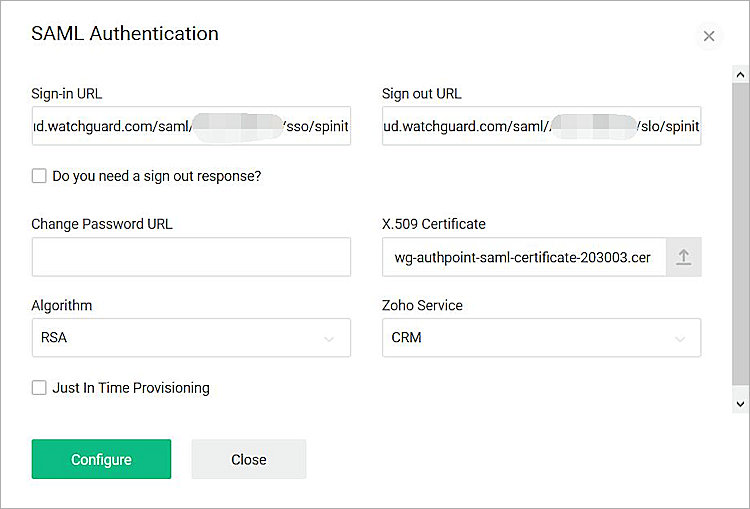The image size is (750, 509).
Task: Click the X.509 Certificate filename field
Action: click(523, 257)
